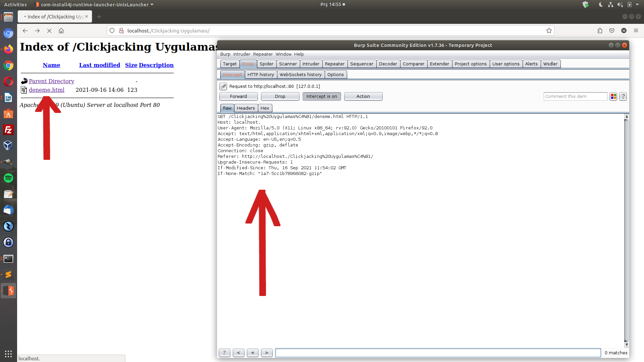Open Firefox hamburger application menu
The height and width of the screenshot is (362, 644).
pos(636,31)
